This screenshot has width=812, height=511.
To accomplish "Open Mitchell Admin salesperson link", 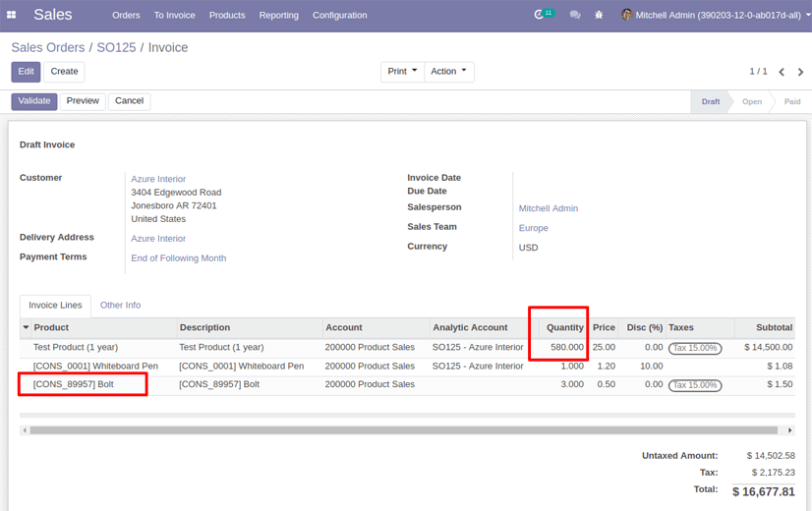I will (549, 208).
